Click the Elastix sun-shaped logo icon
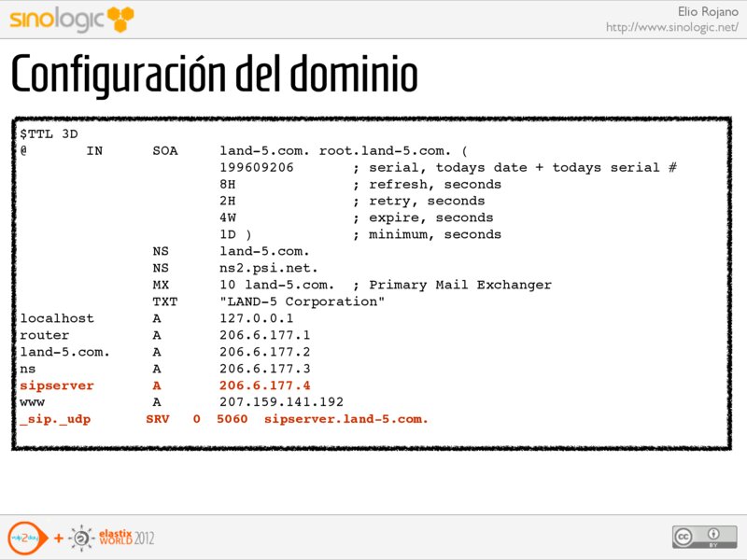747x560 pixels. point(83,538)
